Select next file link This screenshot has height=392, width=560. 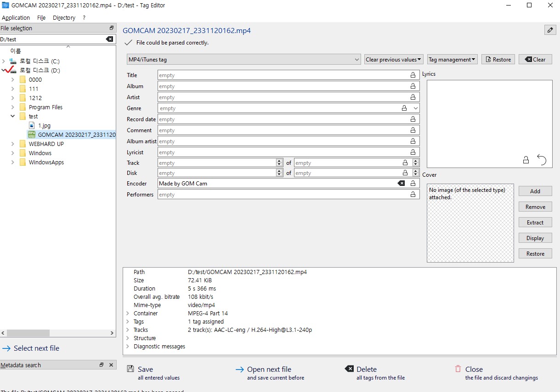(31, 348)
